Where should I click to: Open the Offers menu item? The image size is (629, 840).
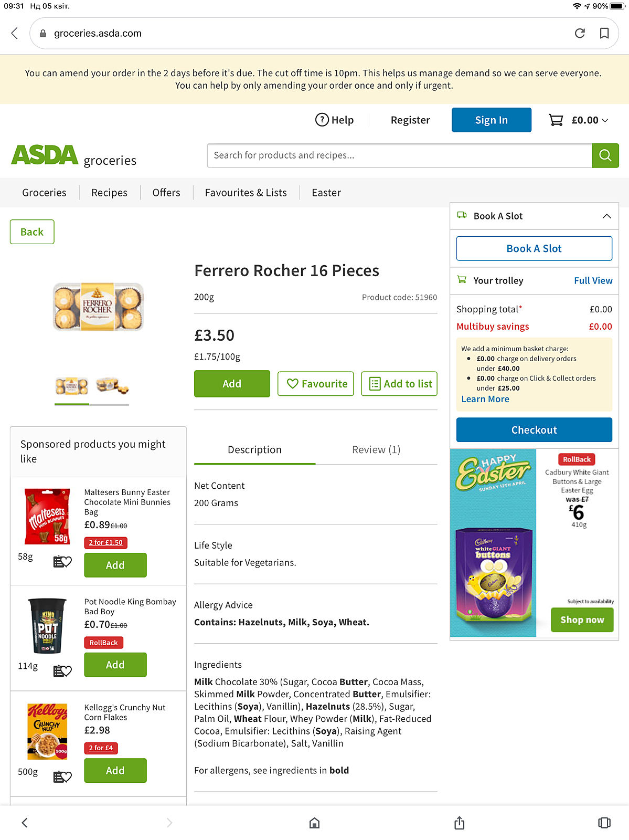coord(166,193)
